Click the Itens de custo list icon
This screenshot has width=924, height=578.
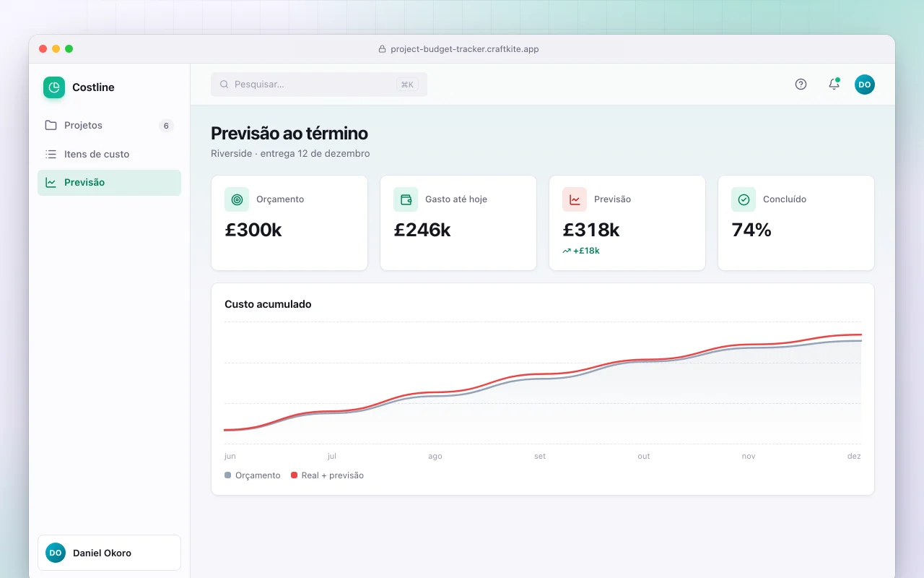[51, 154]
